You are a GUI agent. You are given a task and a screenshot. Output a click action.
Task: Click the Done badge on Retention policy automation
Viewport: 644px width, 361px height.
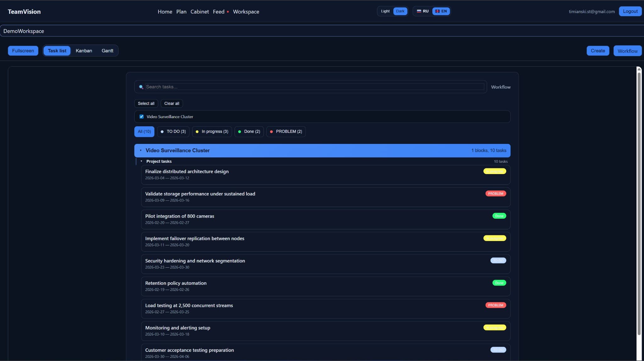(499, 283)
